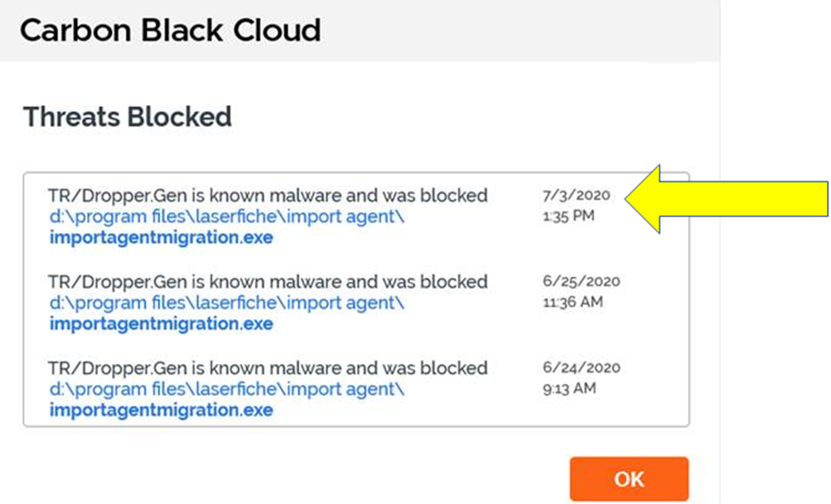Image resolution: width=831 pixels, height=504 pixels.
Task: Click the 9:13 AM time stamp
Action: tap(568, 388)
